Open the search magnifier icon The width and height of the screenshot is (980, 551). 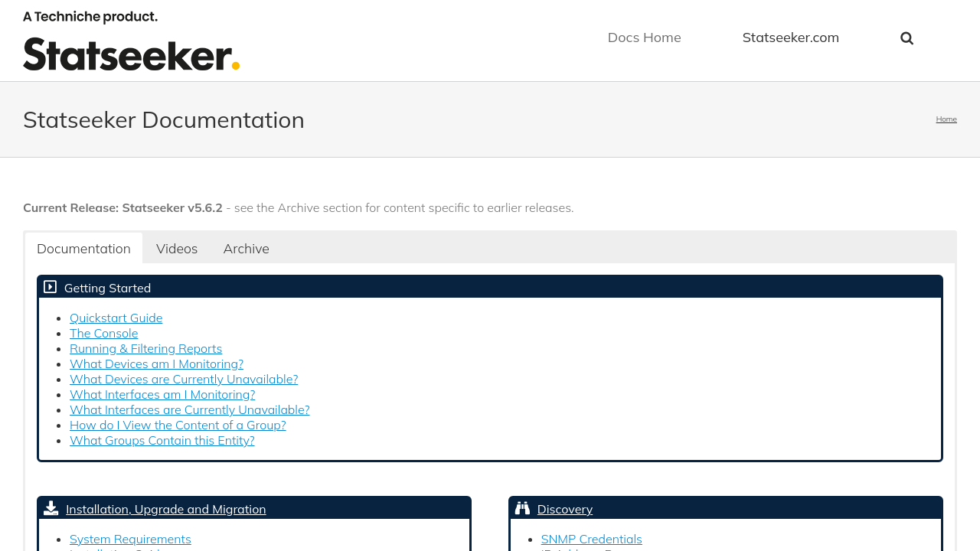click(x=906, y=38)
